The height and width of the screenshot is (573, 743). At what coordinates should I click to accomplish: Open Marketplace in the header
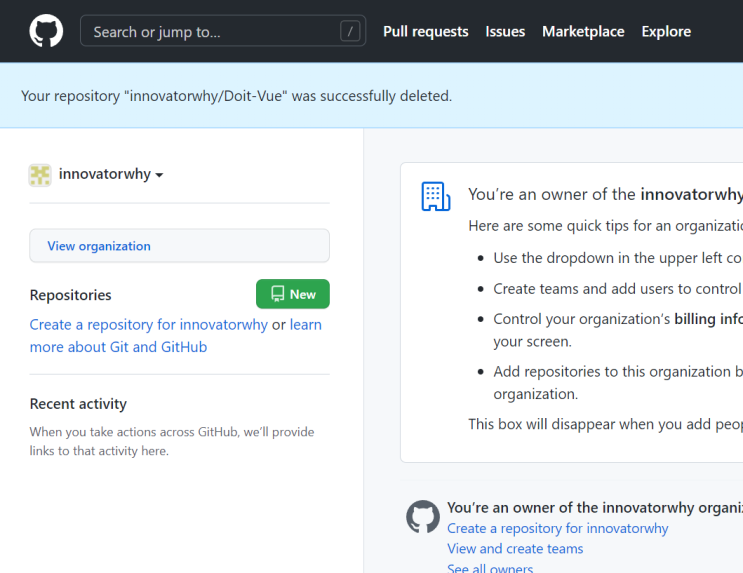tap(583, 31)
